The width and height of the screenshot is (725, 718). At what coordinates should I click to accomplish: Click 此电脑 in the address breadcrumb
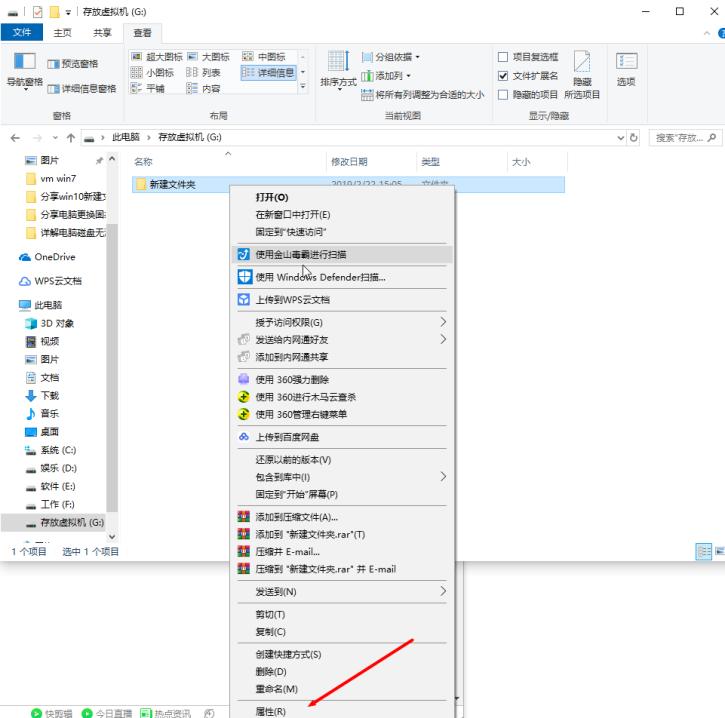(x=126, y=137)
